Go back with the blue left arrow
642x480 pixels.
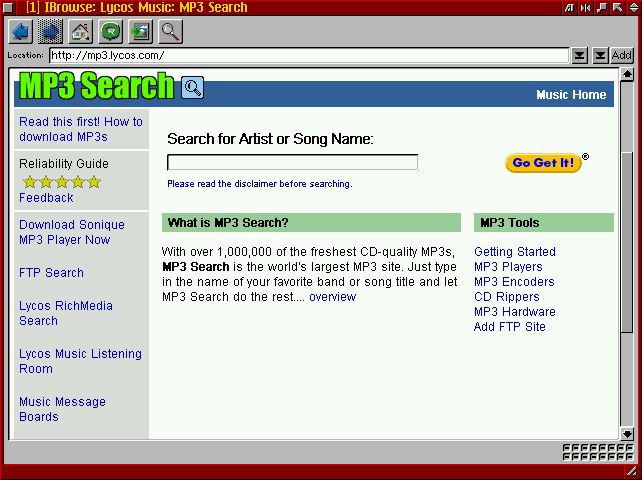click(20, 32)
